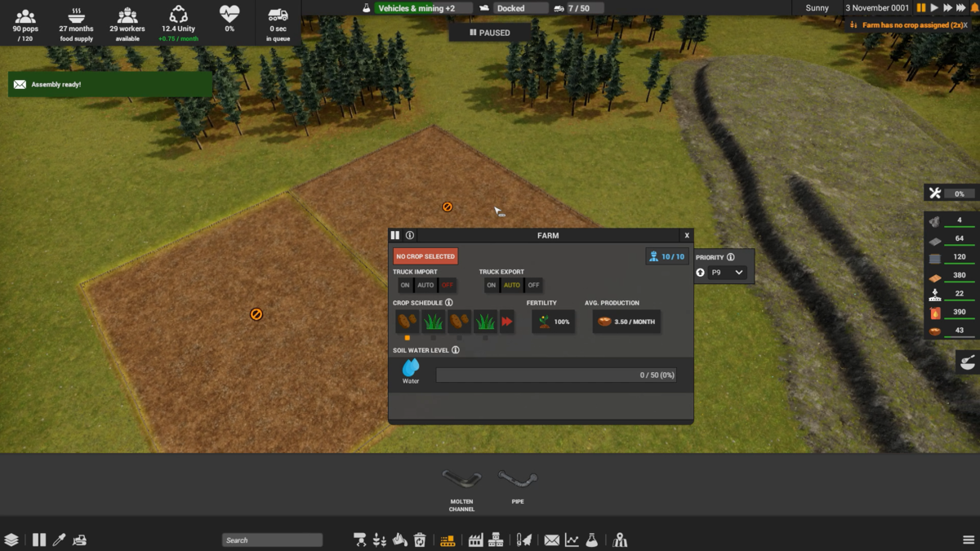Set Truck Export to AUTO
Image resolution: width=980 pixels, height=551 pixels.
512,285
